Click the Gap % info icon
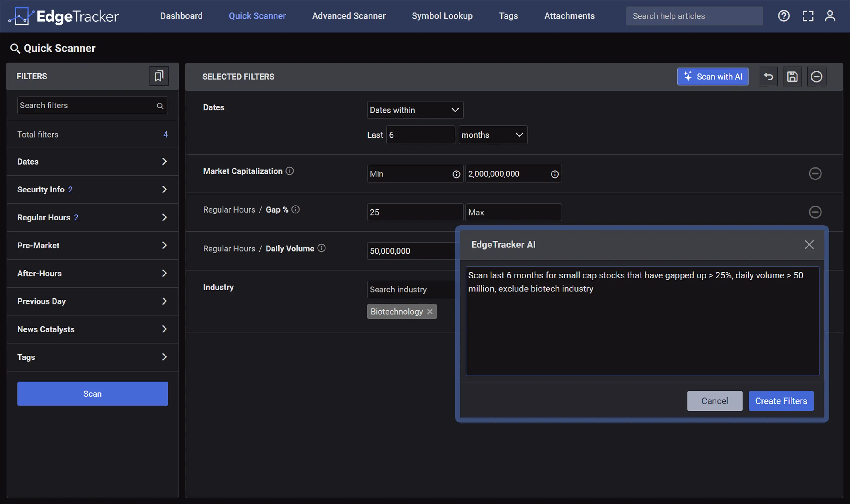 click(x=295, y=209)
